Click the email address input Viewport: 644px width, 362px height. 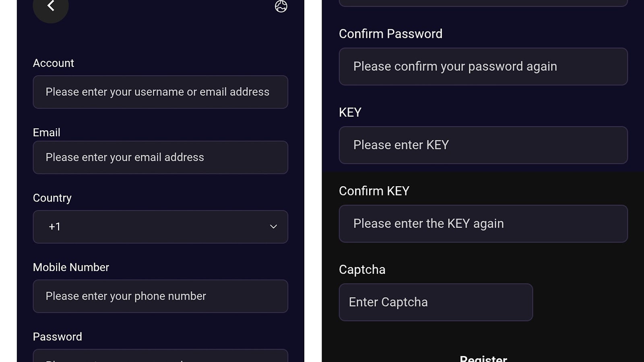(x=160, y=157)
